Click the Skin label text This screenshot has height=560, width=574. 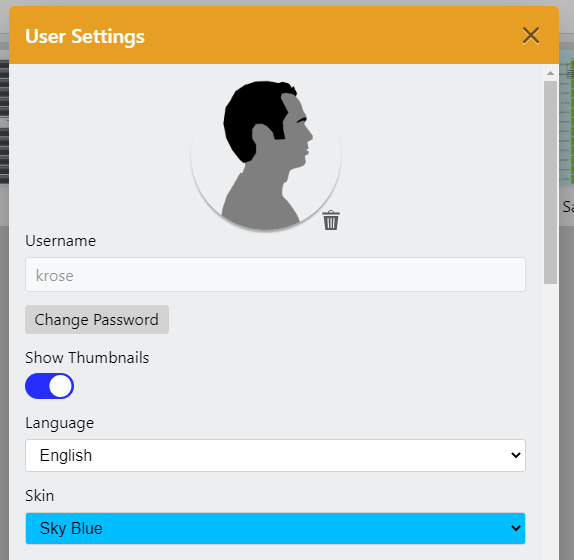(x=40, y=496)
